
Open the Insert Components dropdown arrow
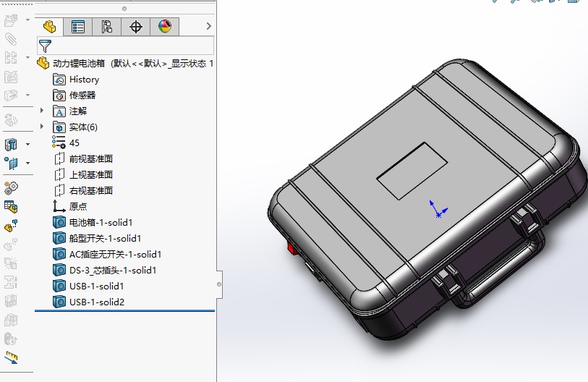pos(27,20)
